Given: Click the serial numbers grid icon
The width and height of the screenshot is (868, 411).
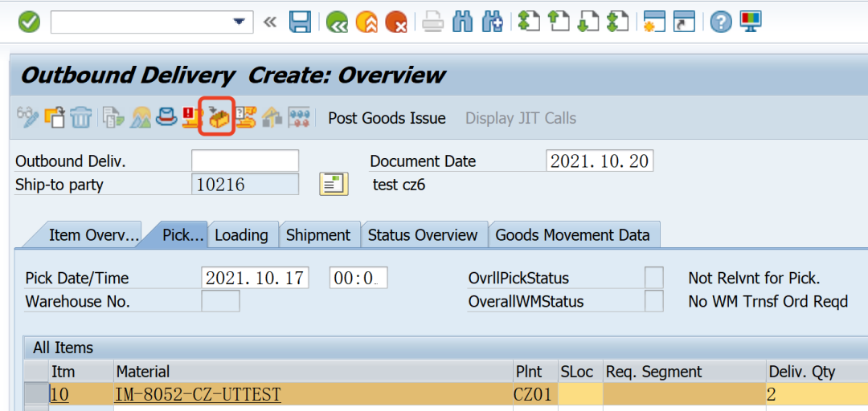Looking at the screenshot, I should click(x=298, y=117).
